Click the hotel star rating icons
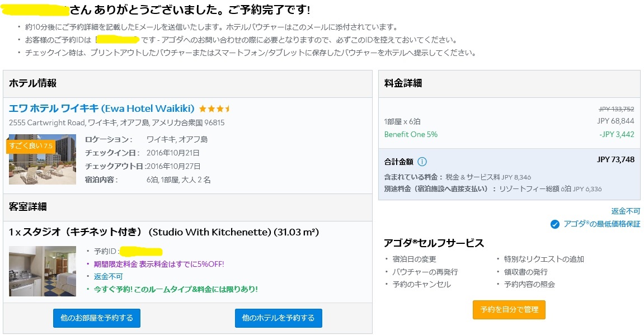This screenshot has width=644, height=335. tap(214, 109)
